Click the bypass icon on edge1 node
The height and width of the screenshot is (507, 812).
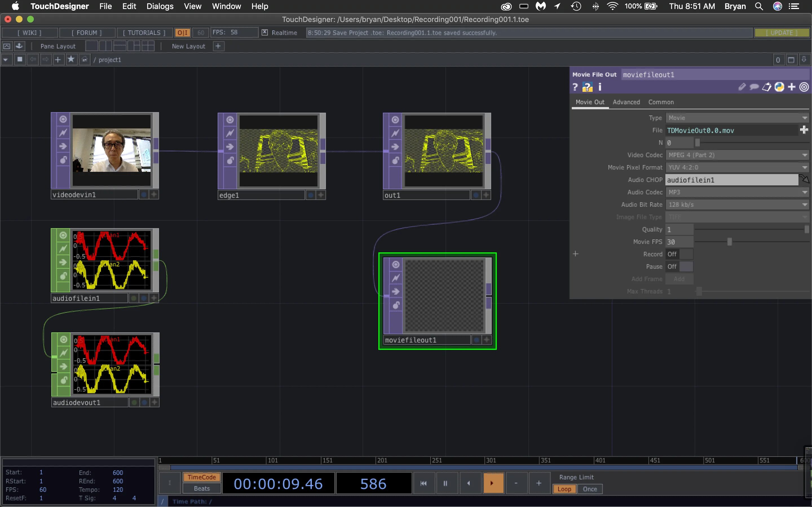[x=230, y=133]
